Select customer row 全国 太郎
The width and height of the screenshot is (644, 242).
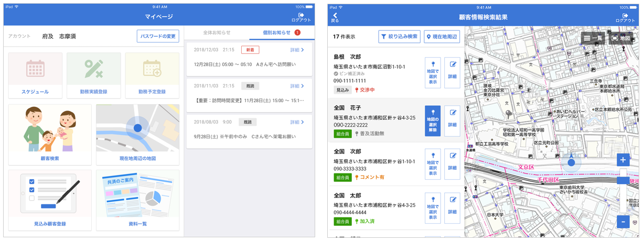(396, 208)
